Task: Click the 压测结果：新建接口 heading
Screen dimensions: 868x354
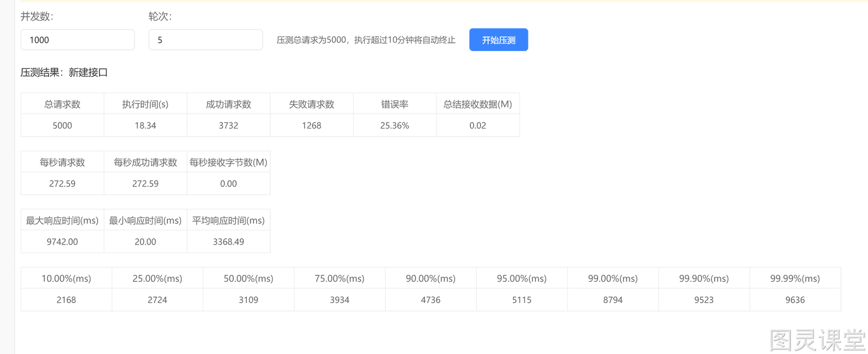Action: (64, 72)
